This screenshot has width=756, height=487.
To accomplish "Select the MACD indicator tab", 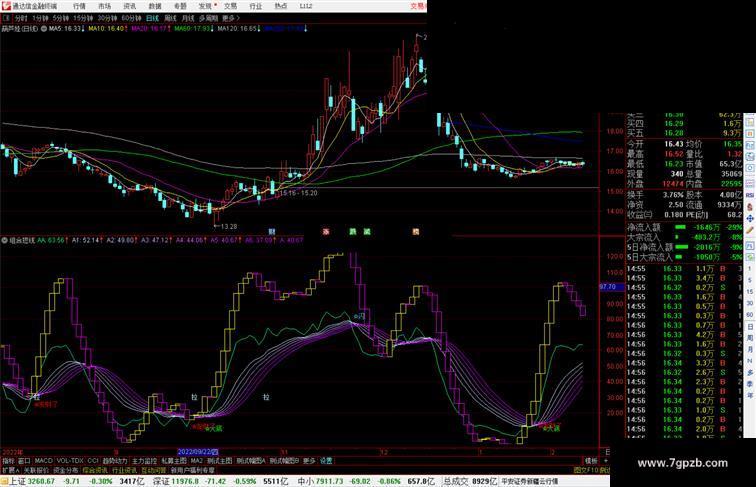I will 43,461.
